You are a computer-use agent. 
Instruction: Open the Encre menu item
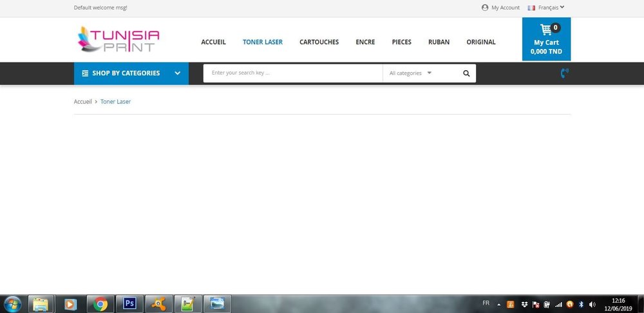tap(365, 42)
